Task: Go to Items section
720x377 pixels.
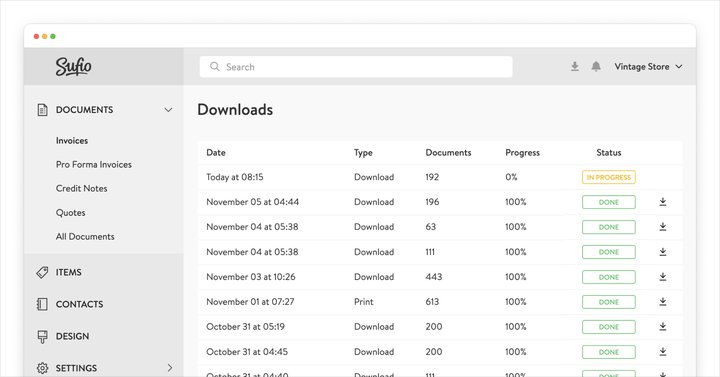Action: pyautogui.click(x=68, y=272)
